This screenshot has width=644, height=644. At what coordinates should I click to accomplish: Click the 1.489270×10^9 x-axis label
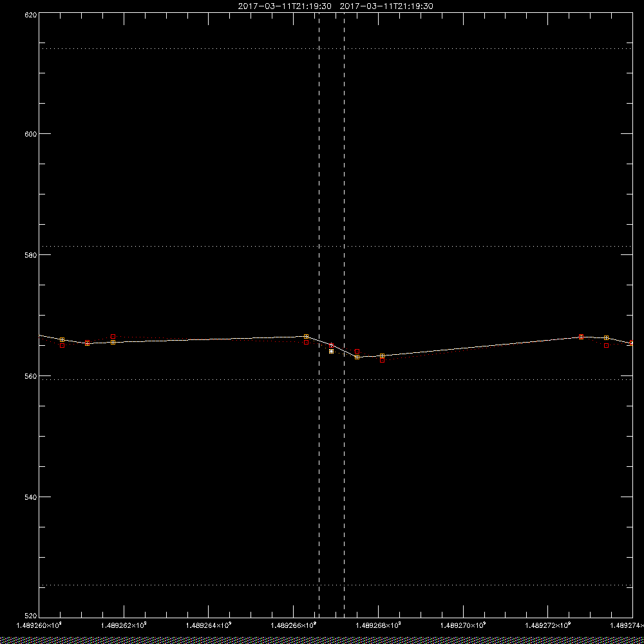point(463,625)
